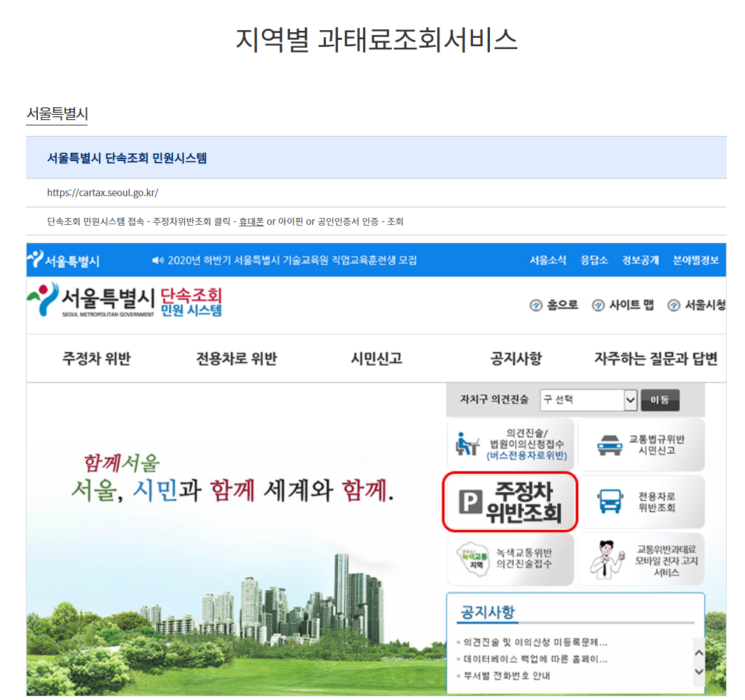Click the check icon beside 서울시청
This screenshot has width=745, height=700.
[x=674, y=306]
